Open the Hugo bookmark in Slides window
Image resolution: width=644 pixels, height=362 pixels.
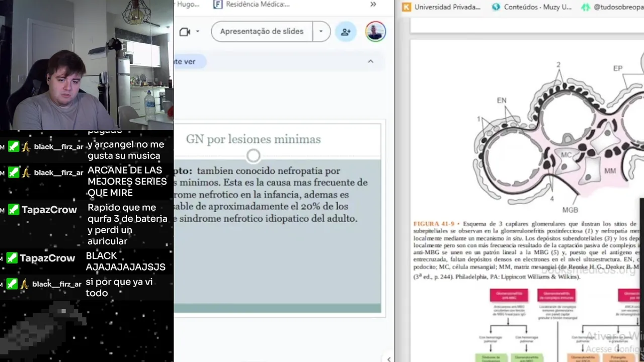pyautogui.click(x=187, y=5)
